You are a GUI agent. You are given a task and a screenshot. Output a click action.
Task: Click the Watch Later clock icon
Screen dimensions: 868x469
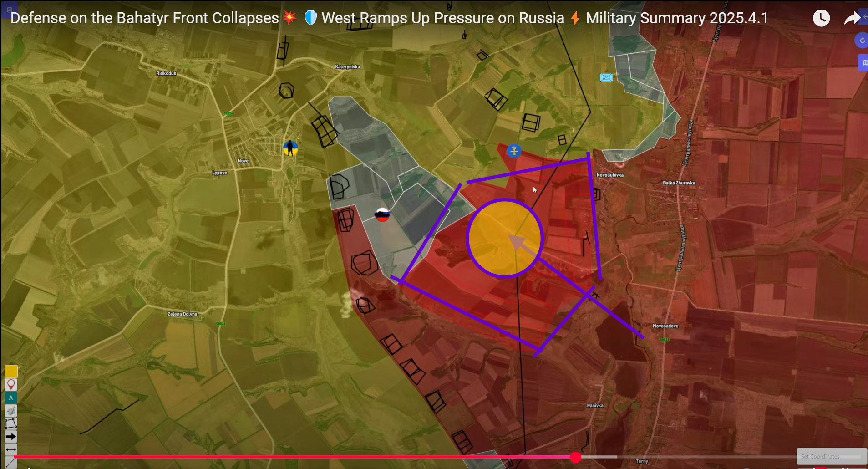click(821, 18)
